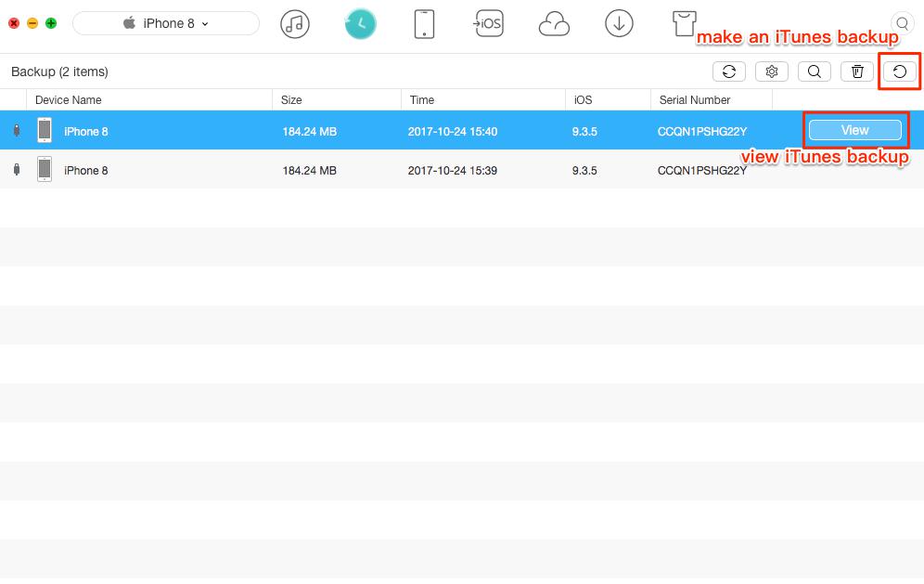Screen dimensions: 924x584
Task: Open backup settings gear button
Action: [x=771, y=71]
